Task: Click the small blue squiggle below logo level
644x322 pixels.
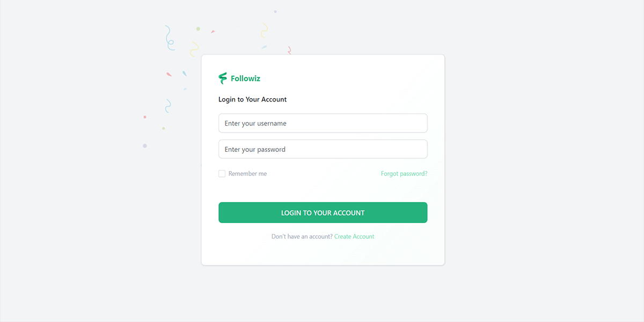Action: (x=168, y=106)
